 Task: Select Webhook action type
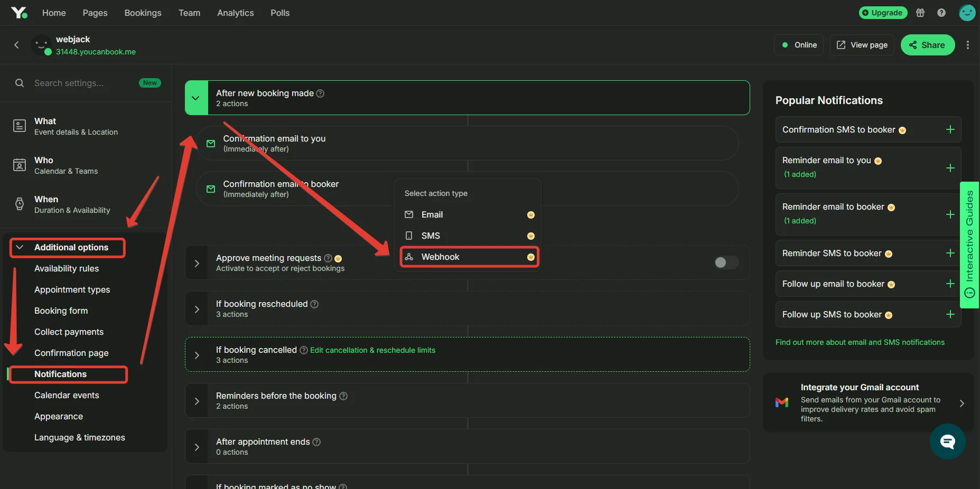click(x=469, y=257)
